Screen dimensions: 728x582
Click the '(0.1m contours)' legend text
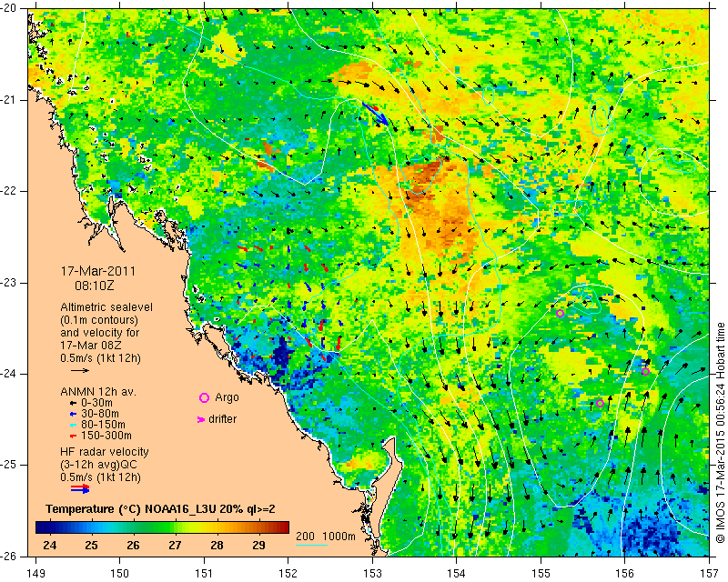point(99,320)
